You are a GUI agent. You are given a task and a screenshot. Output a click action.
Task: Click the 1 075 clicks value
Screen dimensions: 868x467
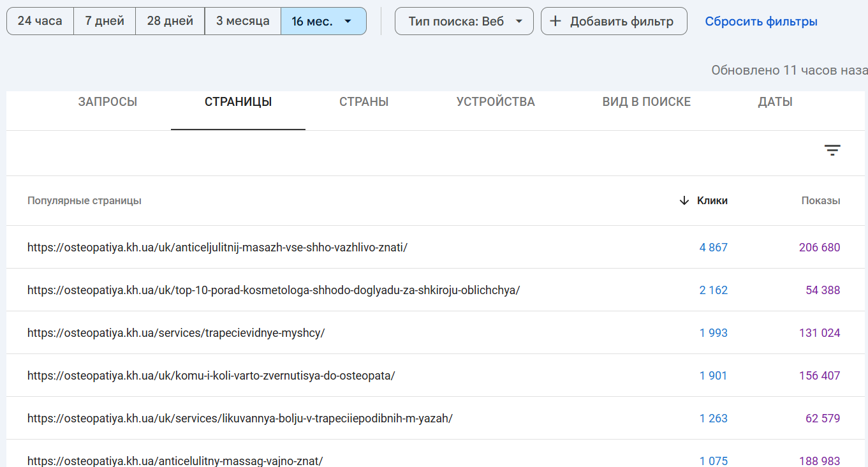point(714,461)
